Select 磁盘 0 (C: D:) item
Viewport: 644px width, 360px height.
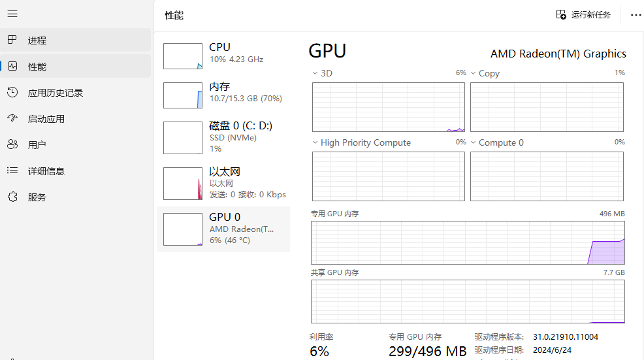[x=223, y=138]
